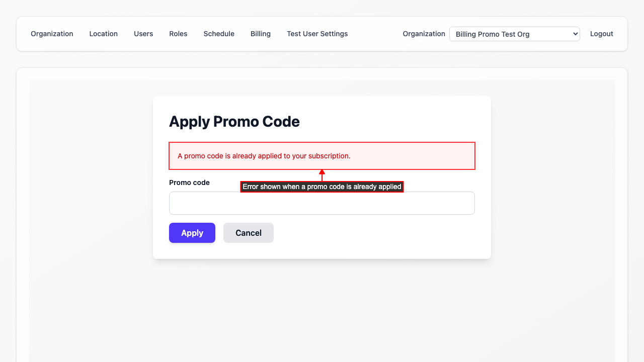This screenshot has width=644, height=362.
Task: Click the red 'already applied' error banner
Action: [322, 156]
